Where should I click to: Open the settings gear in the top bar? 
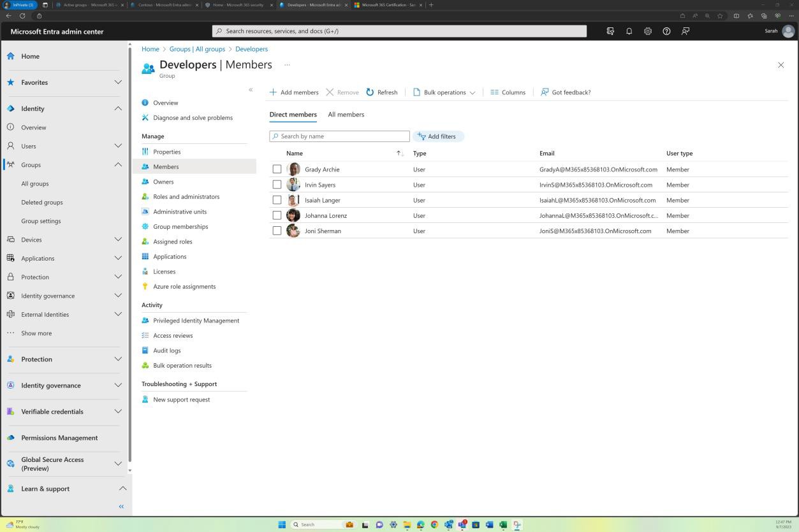(x=648, y=31)
